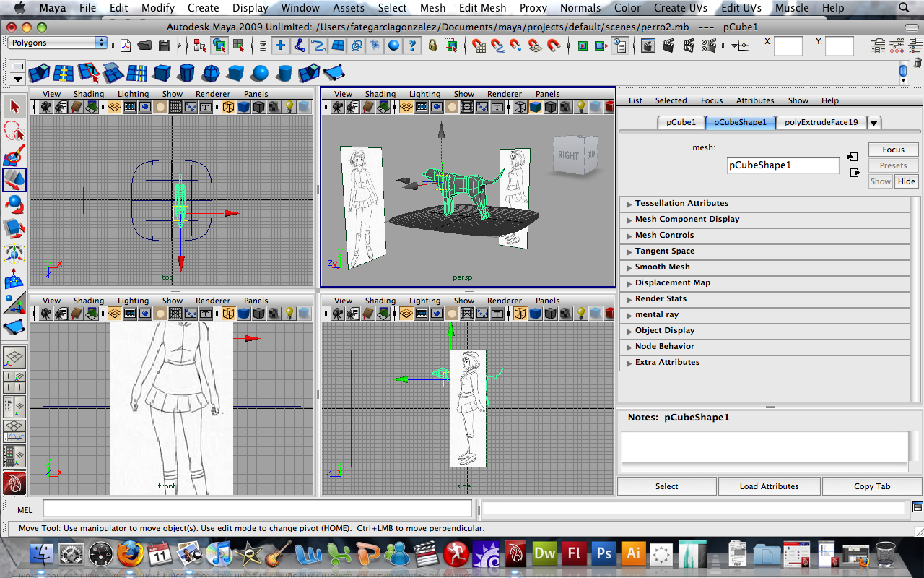
Task: Open the Edit Mesh menu
Action: click(482, 8)
